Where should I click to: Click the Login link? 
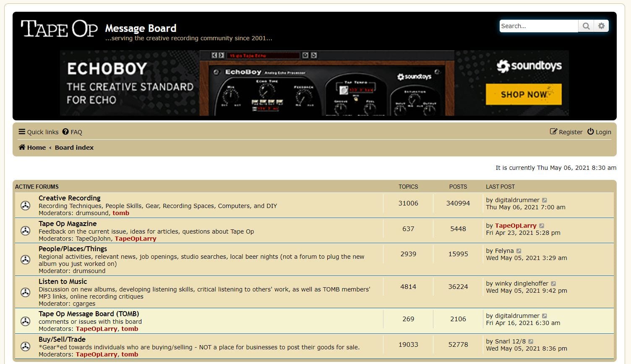(599, 132)
